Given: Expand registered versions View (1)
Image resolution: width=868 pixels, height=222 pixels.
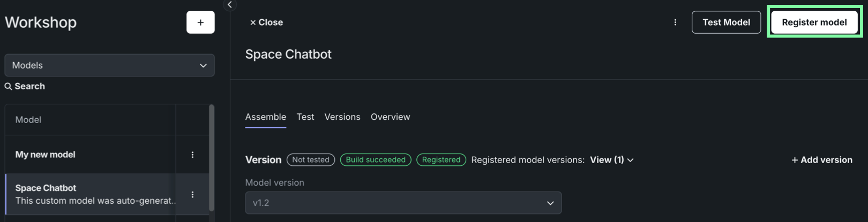Looking at the screenshot, I should (x=611, y=160).
